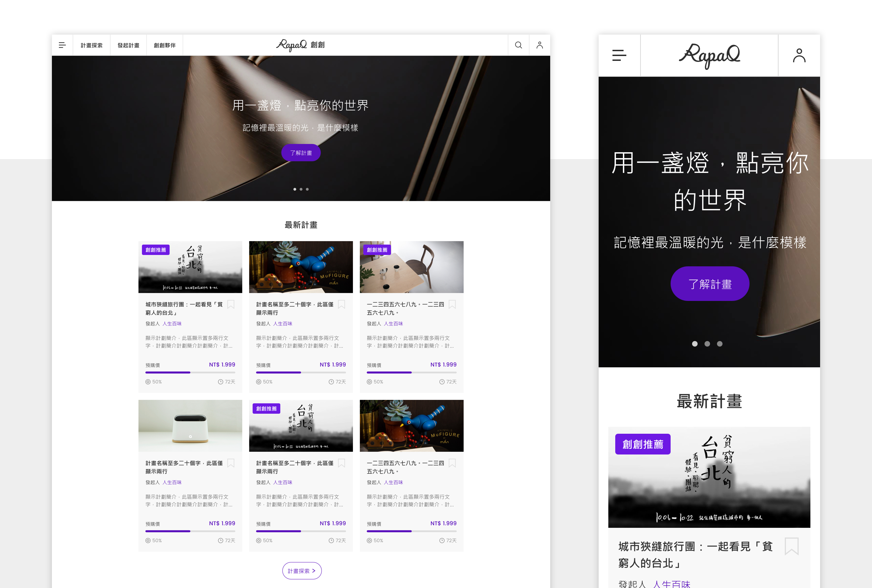Click the 50% target icon on white device card
872x588 pixels.
(148, 540)
